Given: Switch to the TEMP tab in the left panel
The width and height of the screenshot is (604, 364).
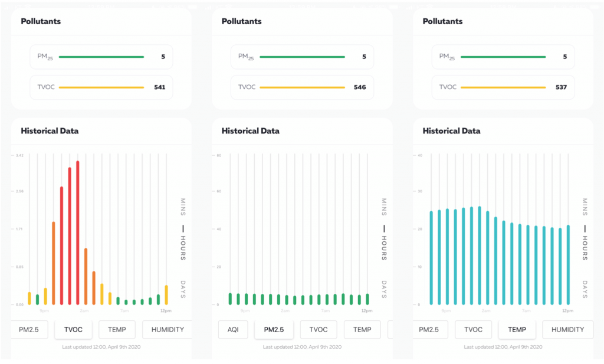Looking at the screenshot, I should tap(117, 330).
